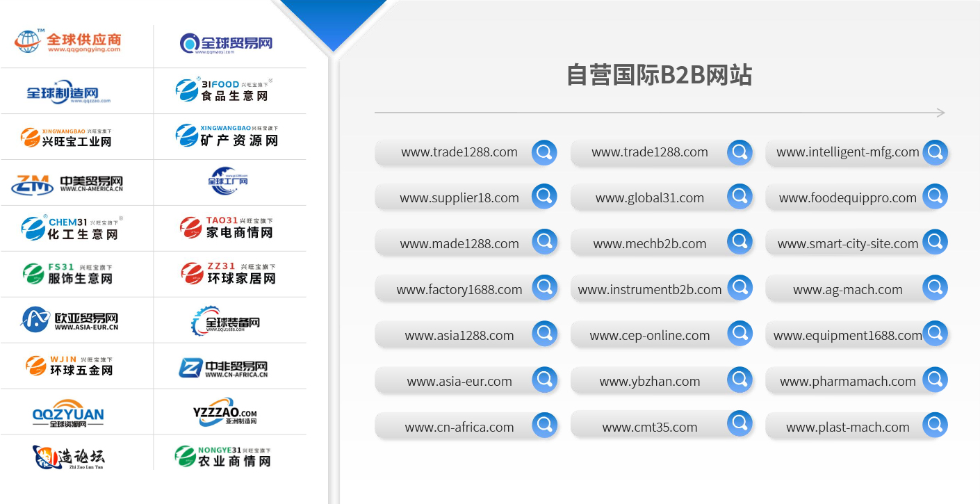Open the www.supplier18.com link

tap(459, 197)
